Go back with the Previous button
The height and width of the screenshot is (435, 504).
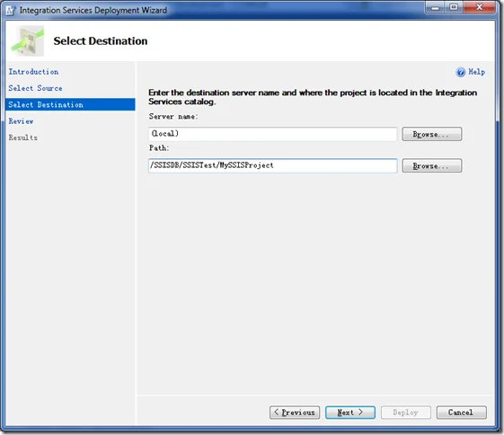click(295, 413)
